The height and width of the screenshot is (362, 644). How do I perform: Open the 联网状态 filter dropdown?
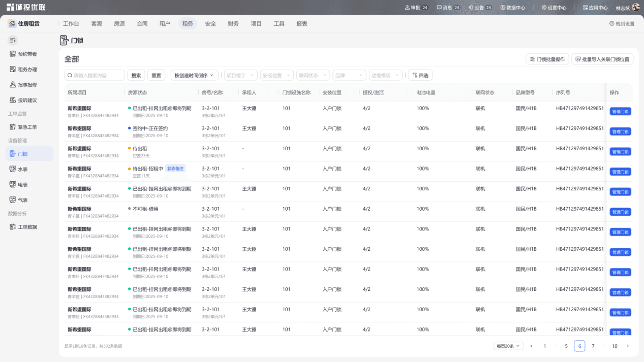pyautogui.click(x=313, y=75)
